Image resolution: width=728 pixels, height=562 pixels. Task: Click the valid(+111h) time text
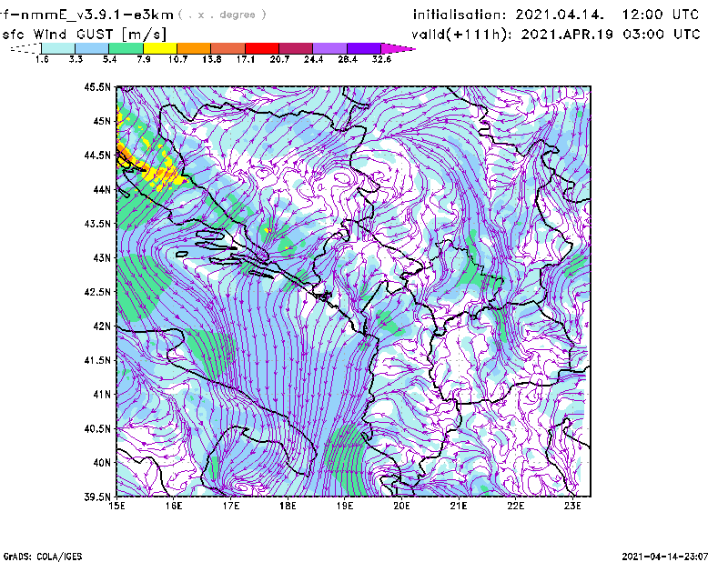click(x=556, y=35)
